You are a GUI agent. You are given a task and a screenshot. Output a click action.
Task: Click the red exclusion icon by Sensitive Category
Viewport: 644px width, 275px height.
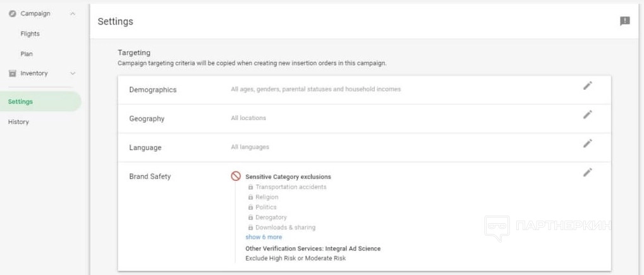coord(236,176)
